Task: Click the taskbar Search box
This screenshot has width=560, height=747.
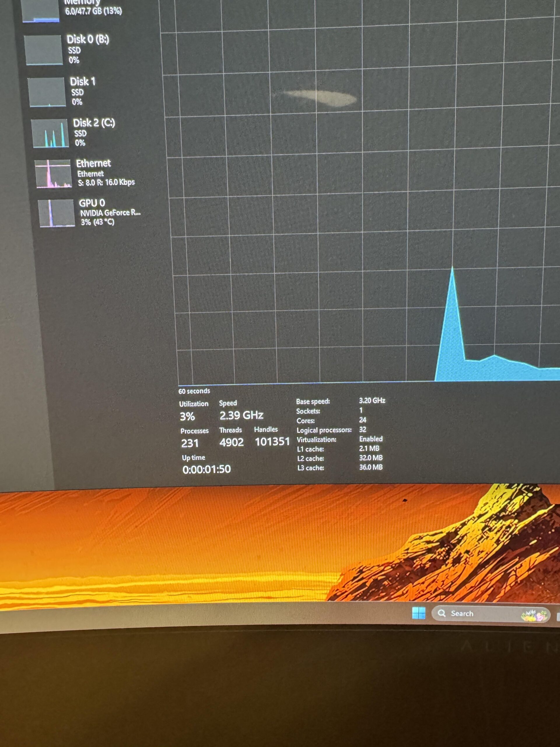Action: [491, 614]
